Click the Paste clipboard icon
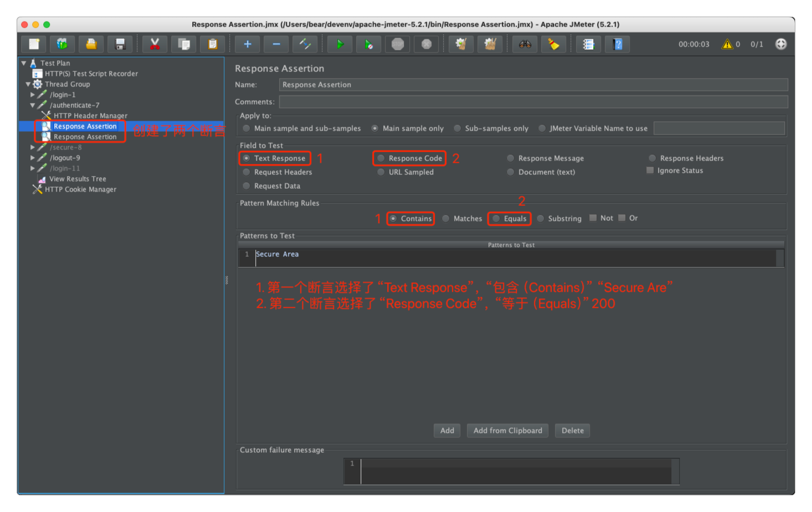 (x=212, y=44)
